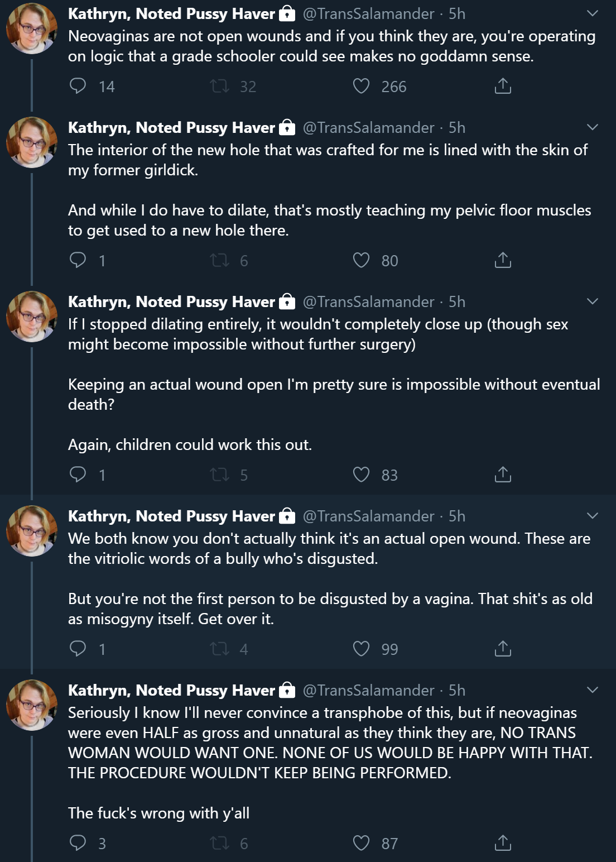This screenshot has width=616, height=862.
Task: Like the tweet showing 266 likes
Action: click(362, 86)
